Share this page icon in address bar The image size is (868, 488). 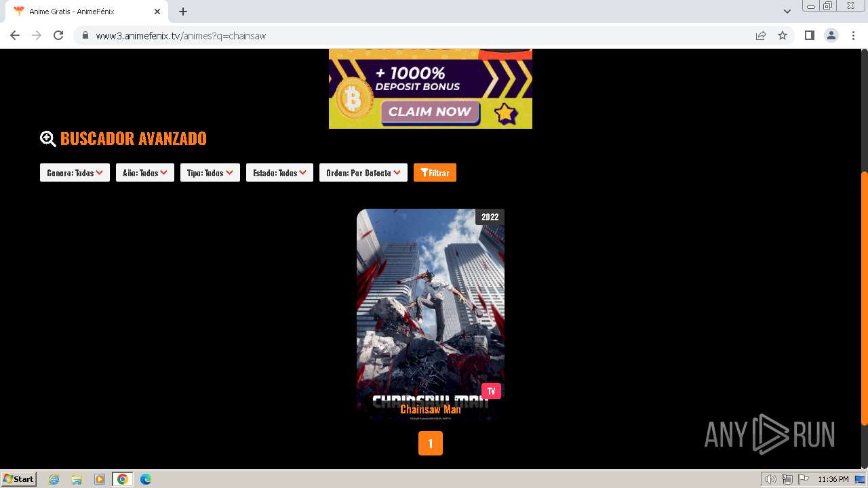pos(761,35)
